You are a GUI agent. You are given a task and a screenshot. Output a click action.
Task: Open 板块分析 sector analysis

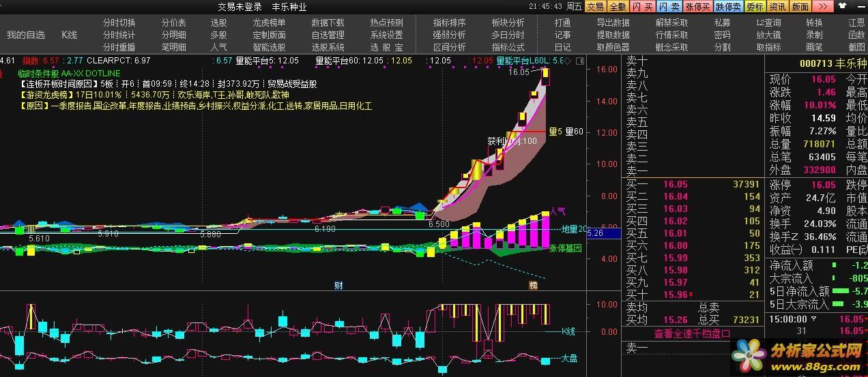(508, 22)
